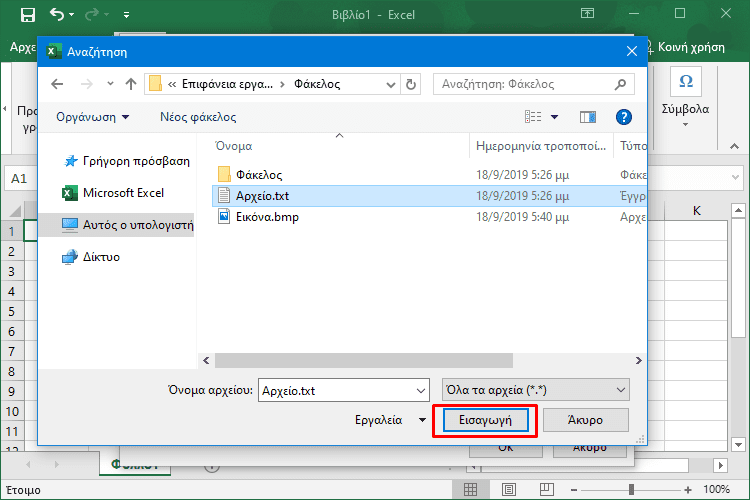Open the Αρχείο ribbon tab in Excel
Viewport: 750px width, 500px height.
point(22,47)
